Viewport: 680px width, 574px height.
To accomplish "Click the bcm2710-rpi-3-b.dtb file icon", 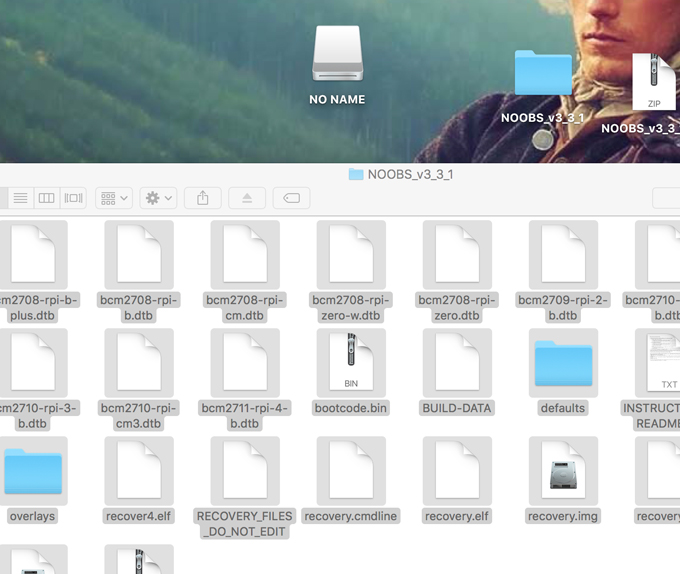I will click(x=33, y=362).
